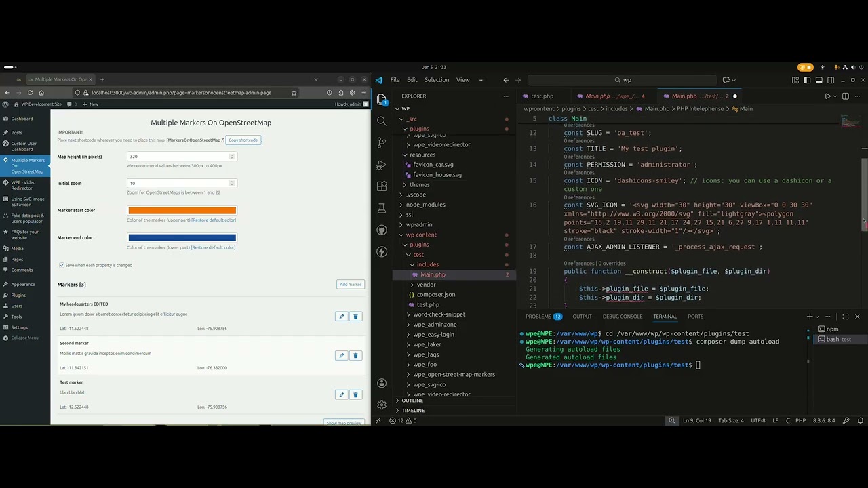Add new terminal with plus icon
The width and height of the screenshot is (868, 488).
[809, 317]
